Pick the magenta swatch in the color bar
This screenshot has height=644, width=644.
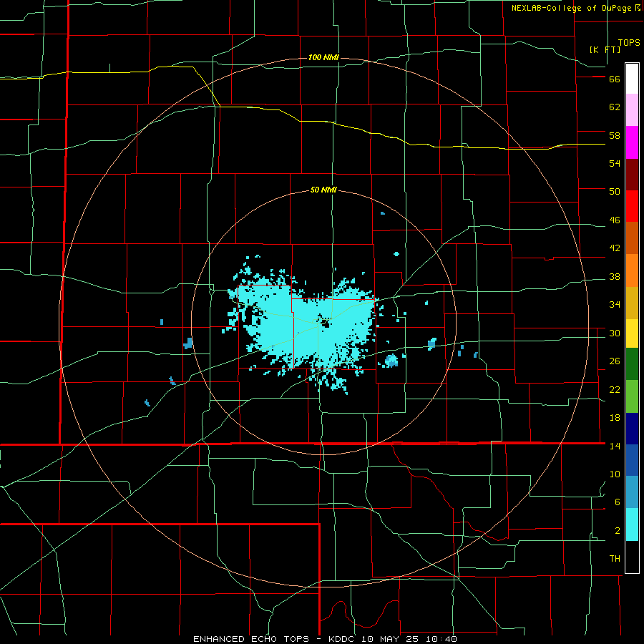[x=632, y=142]
